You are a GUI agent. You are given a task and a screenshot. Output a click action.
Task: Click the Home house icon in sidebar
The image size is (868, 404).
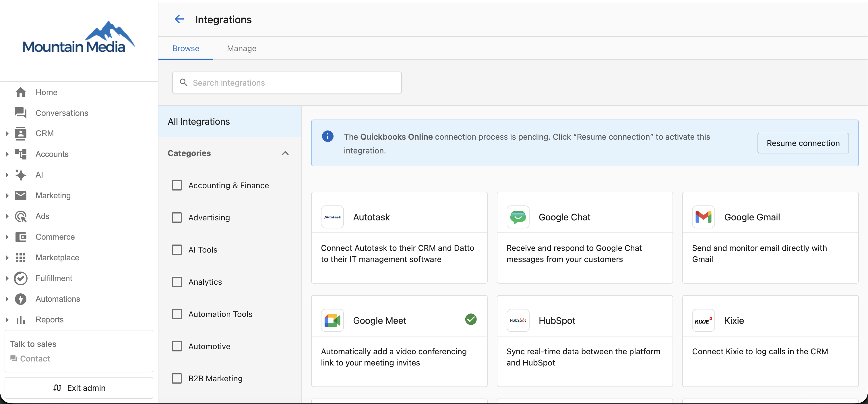coord(21,92)
